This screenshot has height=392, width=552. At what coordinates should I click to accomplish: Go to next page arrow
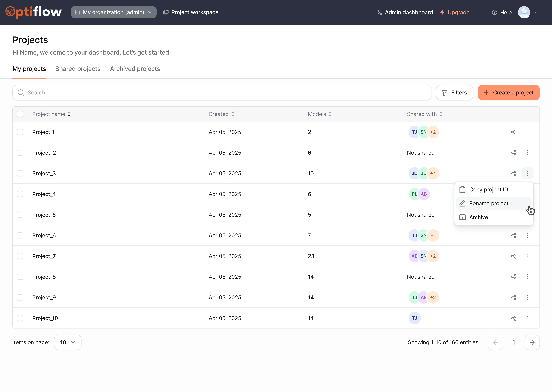click(x=532, y=342)
